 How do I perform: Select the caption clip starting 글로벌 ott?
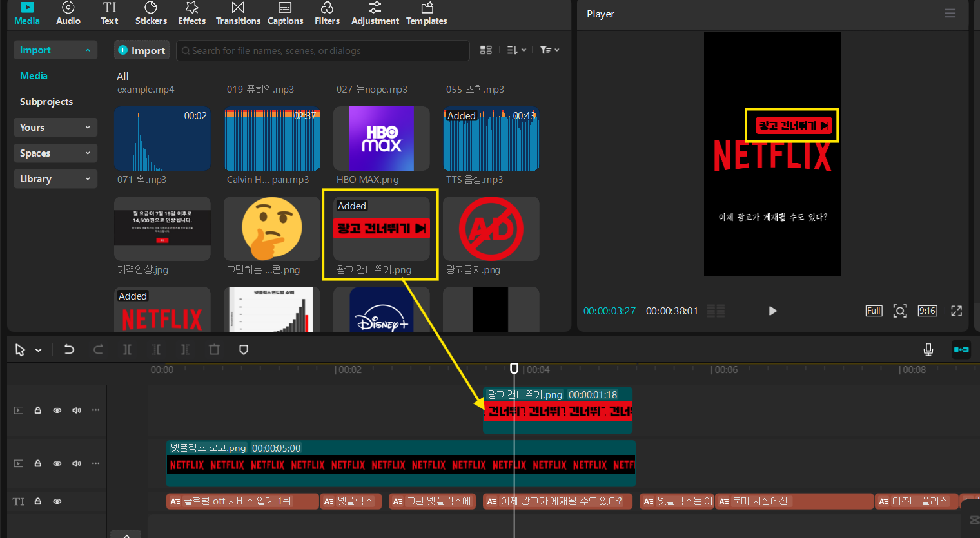click(x=242, y=501)
